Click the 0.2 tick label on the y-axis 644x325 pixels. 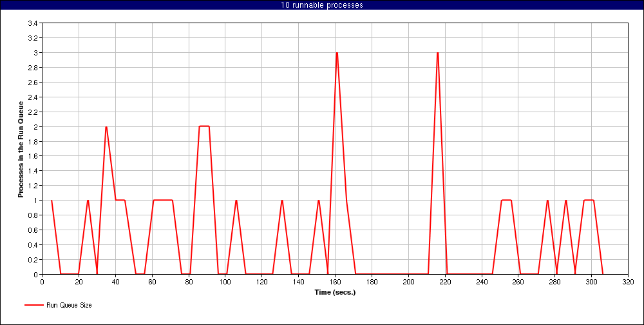pos(33,260)
